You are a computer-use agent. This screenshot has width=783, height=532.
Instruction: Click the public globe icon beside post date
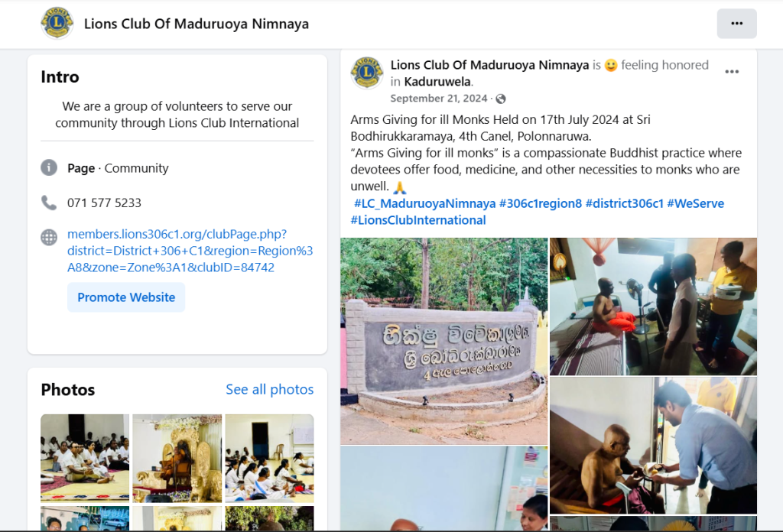[x=500, y=99]
